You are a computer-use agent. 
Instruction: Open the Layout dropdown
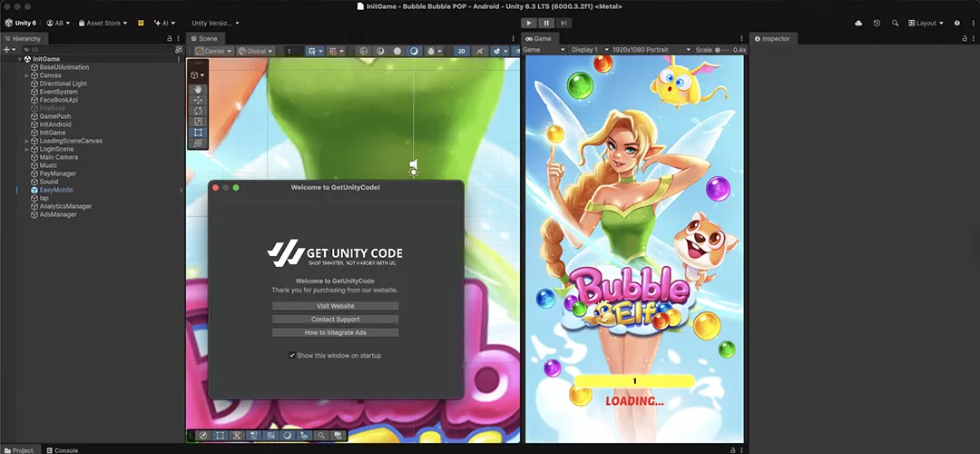pos(926,23)
